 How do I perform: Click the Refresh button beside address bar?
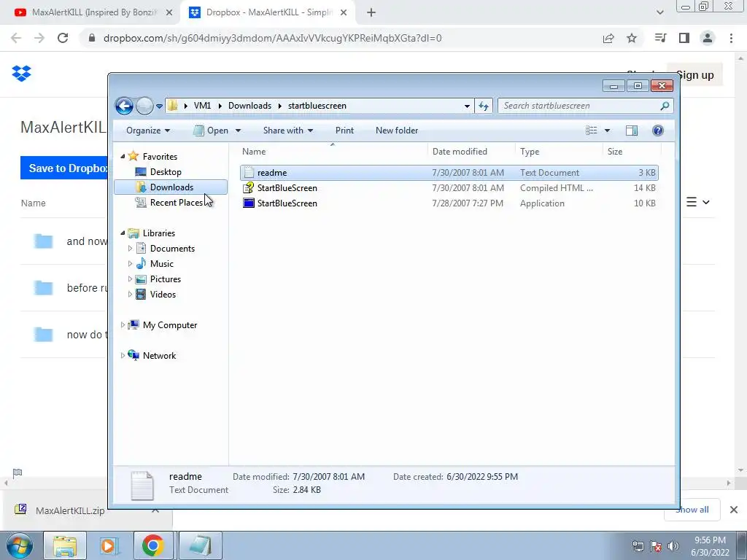(x=484, y=106)
